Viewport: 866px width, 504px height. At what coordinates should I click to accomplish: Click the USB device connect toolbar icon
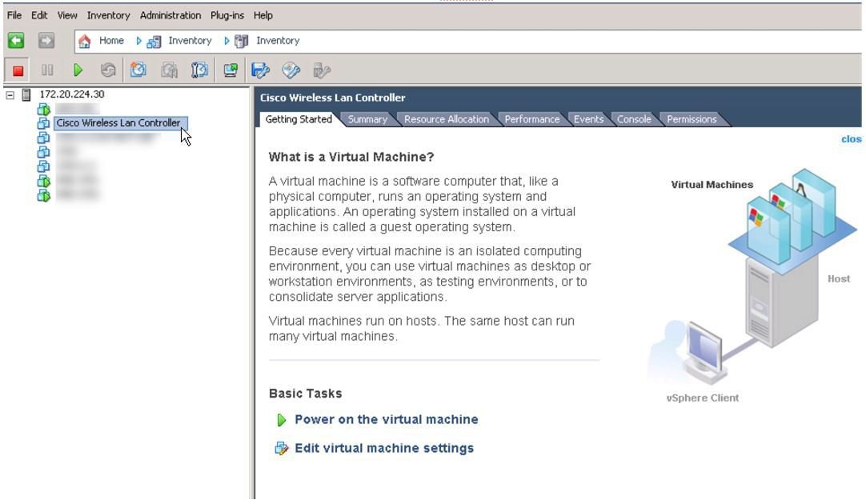(322, 70)
